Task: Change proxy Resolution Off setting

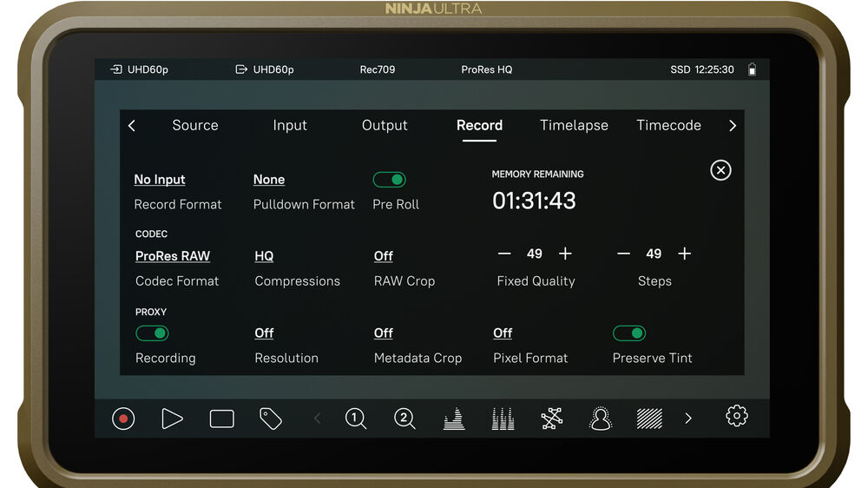Action: point(264,333)
